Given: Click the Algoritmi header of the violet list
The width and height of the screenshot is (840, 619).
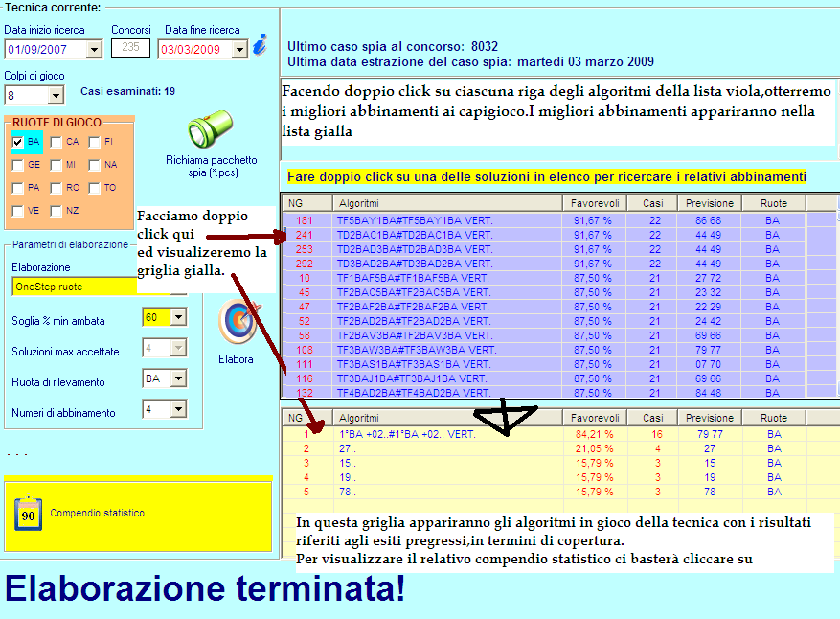Looking at the screenshot, I should point(447,203).
